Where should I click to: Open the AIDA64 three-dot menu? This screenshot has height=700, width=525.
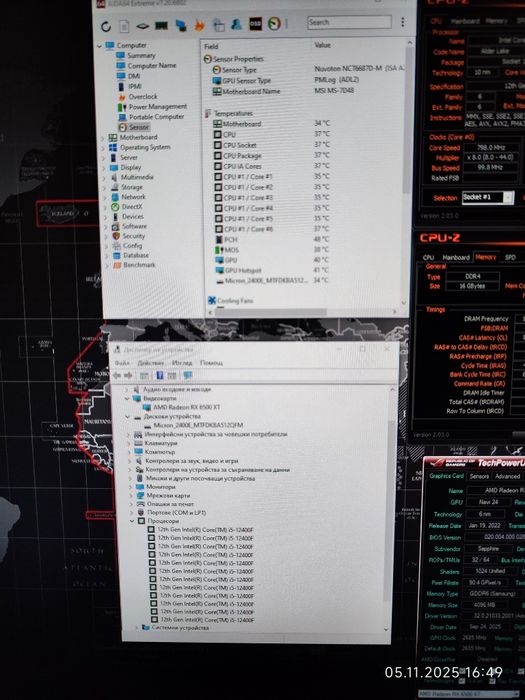point(403,22)
